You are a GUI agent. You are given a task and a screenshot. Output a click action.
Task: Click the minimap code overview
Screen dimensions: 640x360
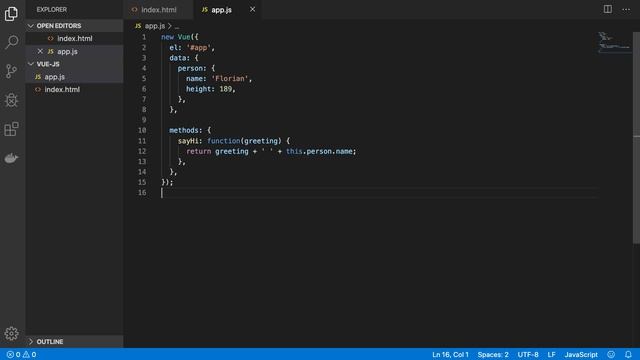(x=614, y=42)
